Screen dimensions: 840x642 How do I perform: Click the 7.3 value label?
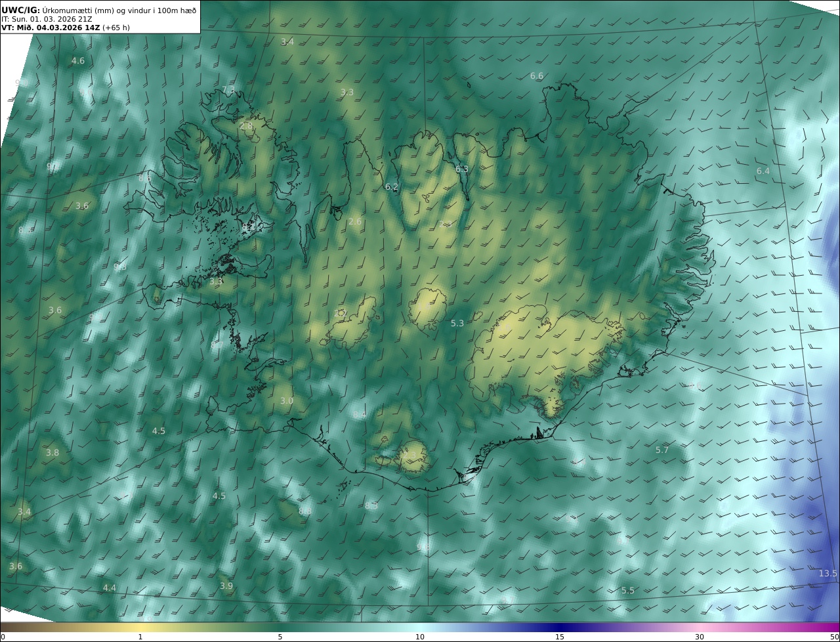click(228, 90)
